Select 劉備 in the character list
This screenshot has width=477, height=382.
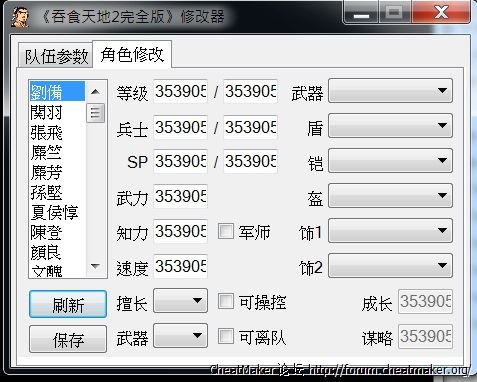(57, 92)
